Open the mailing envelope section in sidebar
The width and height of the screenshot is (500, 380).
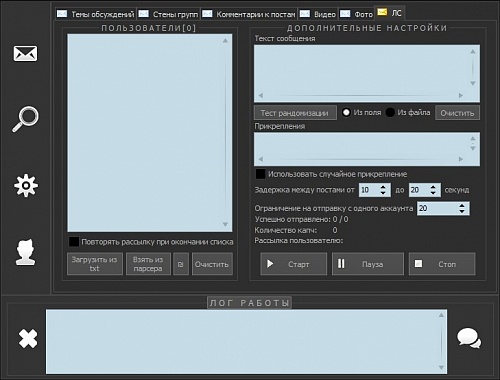coord(25,54)
